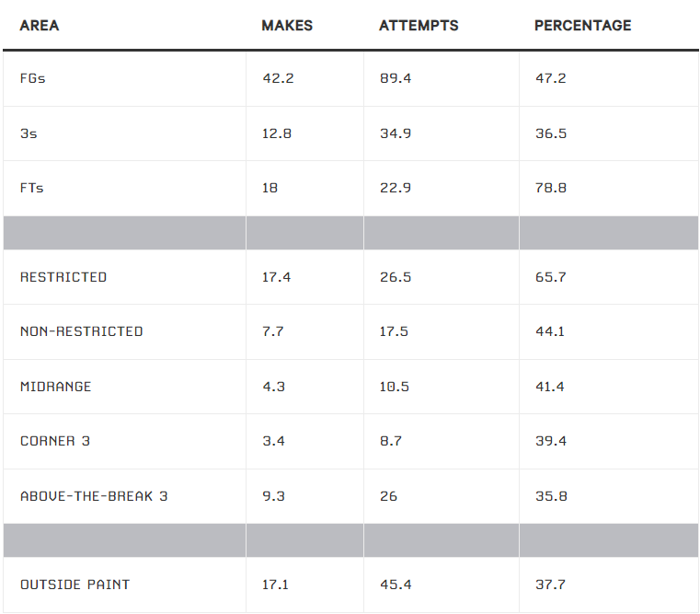This screenshot has height=614, width=700.
Task: Click the PERCENTAGE column header
Action: pyautogui.click(x=582, y=26)
